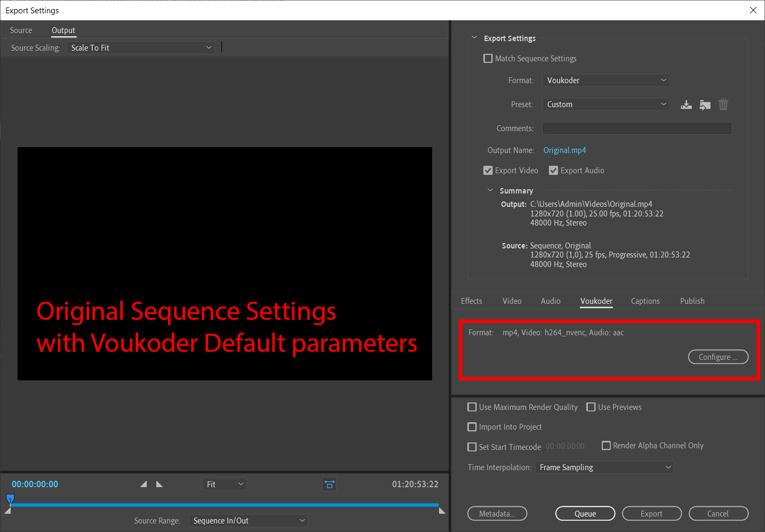The width and height of the screenshot is (765, 532).
Task: Click the Save Preset icon
Action: (686, 104)
